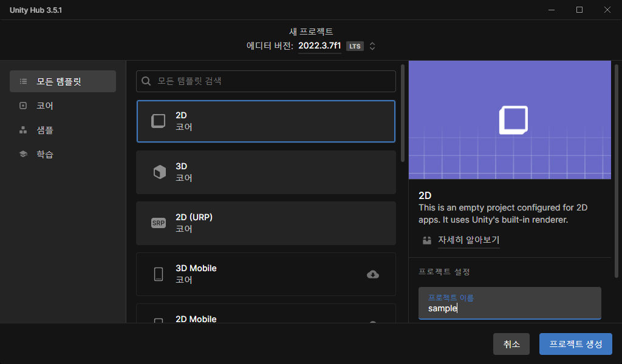Click the 2D template square icon
Screen dimensions: 622x364
159,121
